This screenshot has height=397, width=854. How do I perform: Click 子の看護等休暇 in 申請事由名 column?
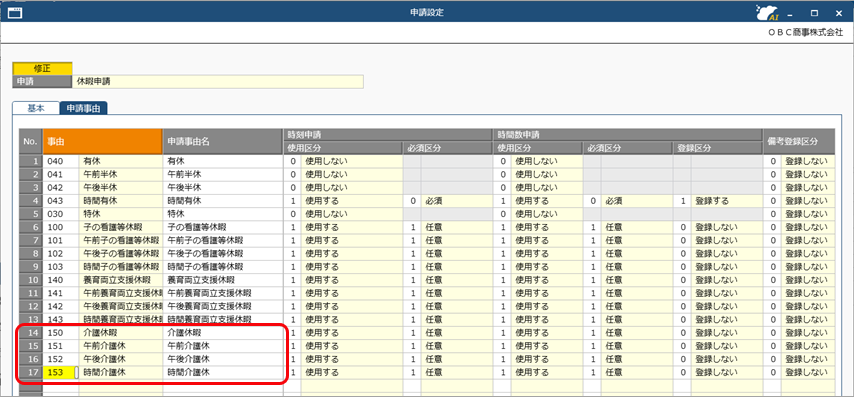tap(222, 227)
